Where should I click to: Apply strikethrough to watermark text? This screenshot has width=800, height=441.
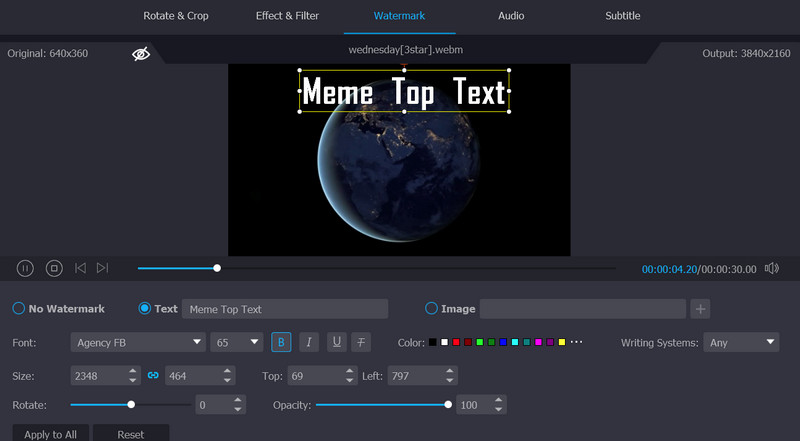[x=361, y=342]
